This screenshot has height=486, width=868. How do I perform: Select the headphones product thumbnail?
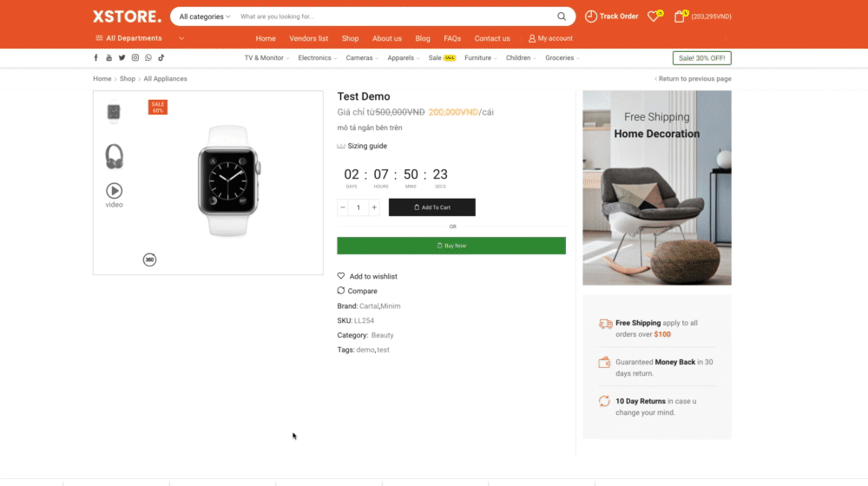114,156
